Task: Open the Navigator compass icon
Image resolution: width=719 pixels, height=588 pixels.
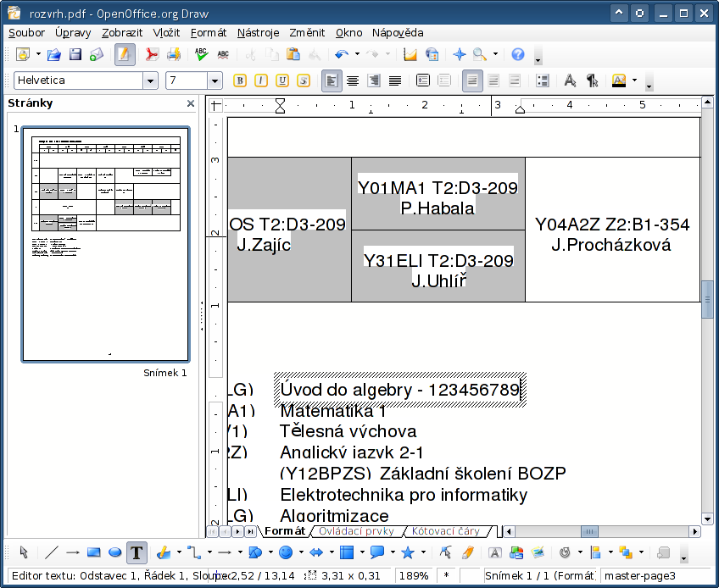Action: (x=460, y=54)
